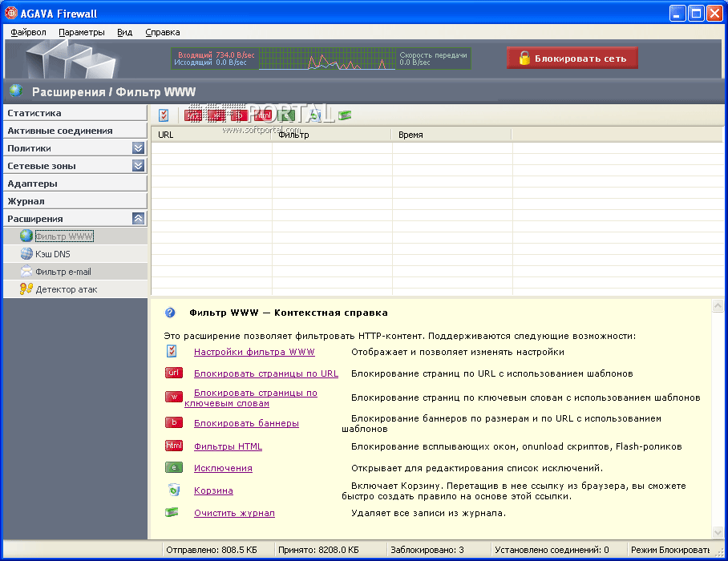Open the Справка menu
The width and height of the screenshot is (728, 561).
(163, 32)
